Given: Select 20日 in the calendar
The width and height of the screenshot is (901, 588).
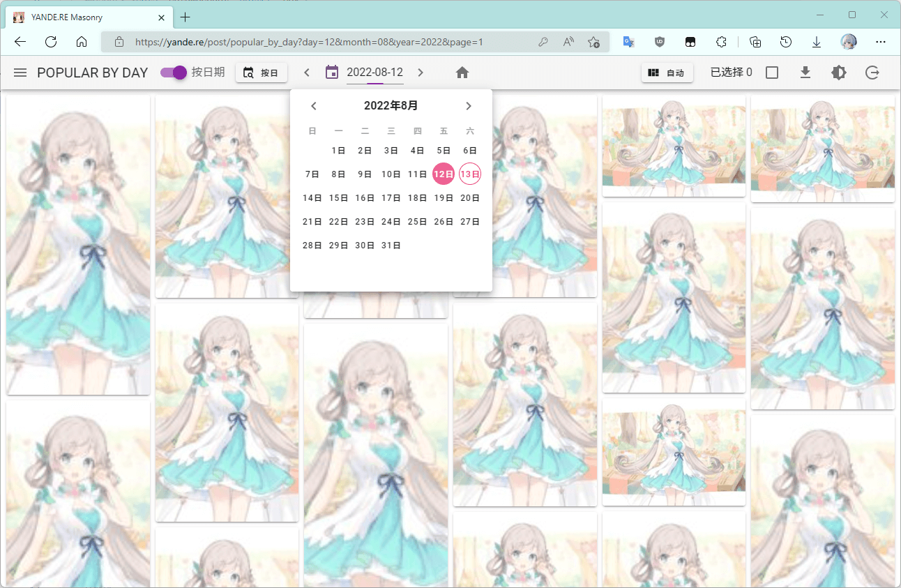Looking at the screenshot, I should (470, 198).
